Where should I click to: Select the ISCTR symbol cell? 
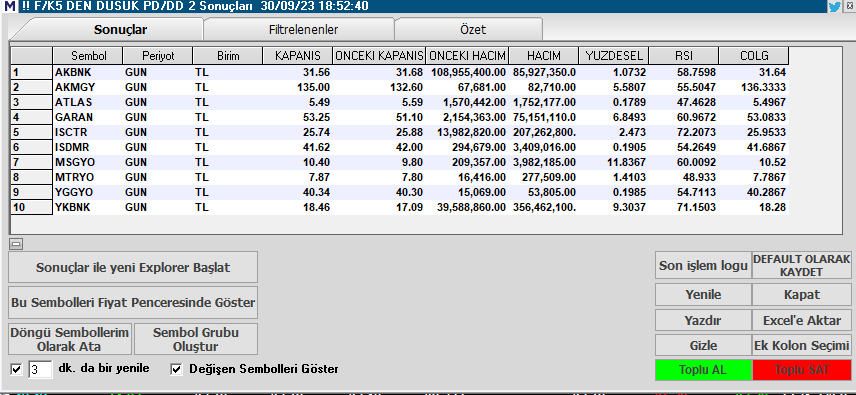tap(88, 132)
